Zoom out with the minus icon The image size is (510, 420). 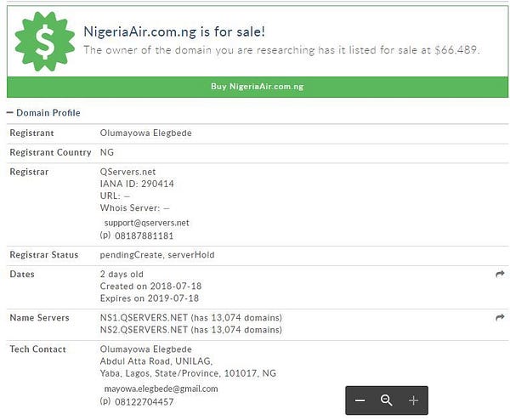(x=360, y=400)
